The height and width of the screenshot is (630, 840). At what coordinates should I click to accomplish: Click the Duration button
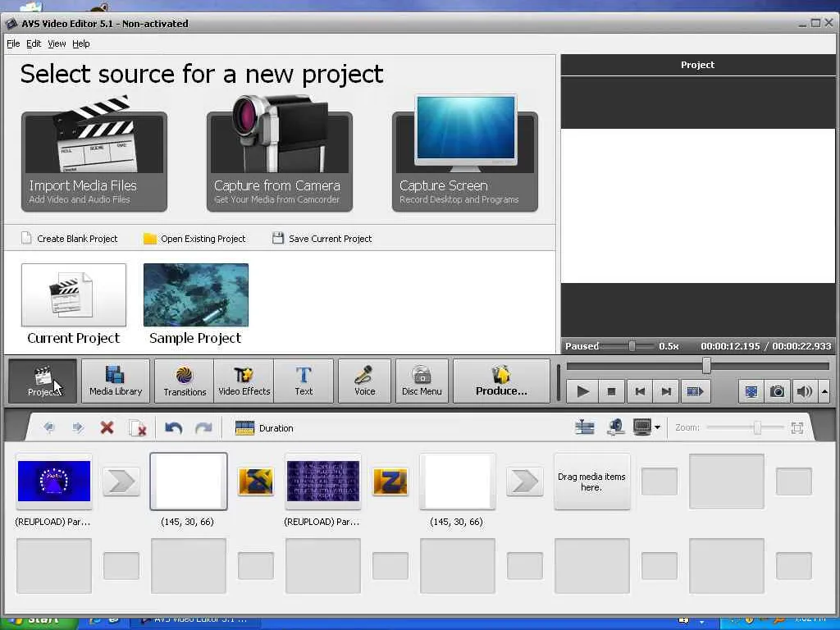(x=264, y=428)
